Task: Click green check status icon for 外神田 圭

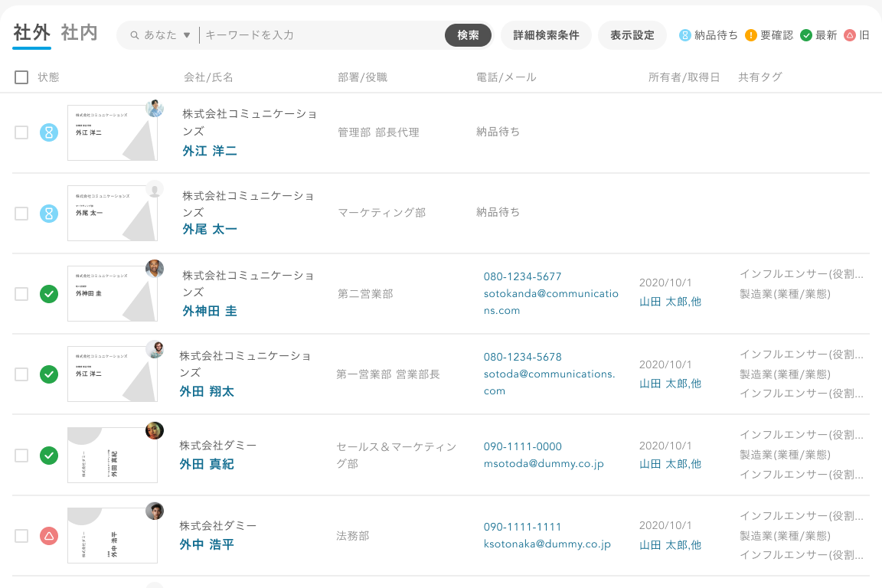Action: [x=49, y=294]
